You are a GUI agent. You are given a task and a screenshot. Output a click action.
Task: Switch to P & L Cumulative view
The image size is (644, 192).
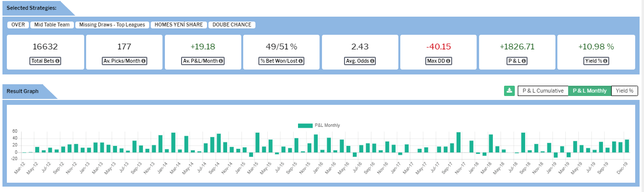pyautogui.click(x=543, y=91)
